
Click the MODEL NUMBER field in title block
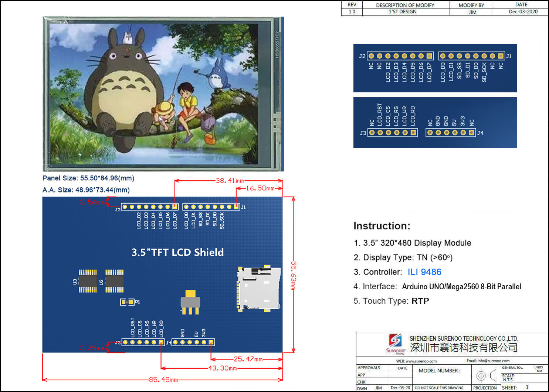440,371
